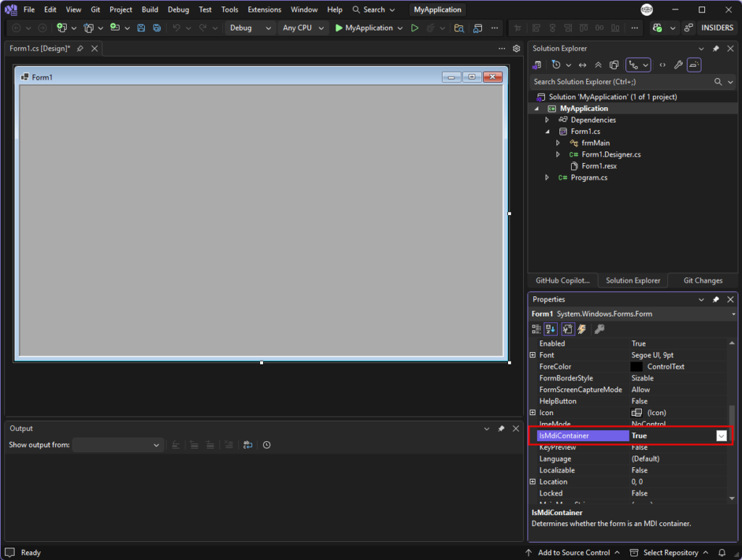Sort properties alphabetically
This screenshot has width=742, height=560.
(x=551, y=329)
